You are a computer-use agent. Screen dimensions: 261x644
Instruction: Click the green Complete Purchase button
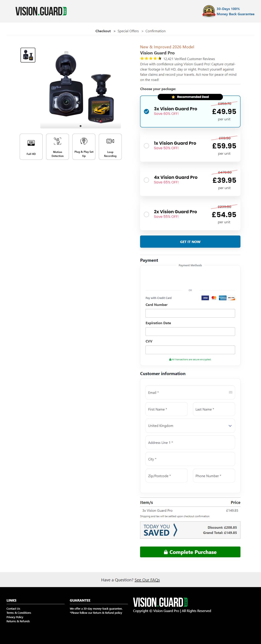[x=190, y=552]
